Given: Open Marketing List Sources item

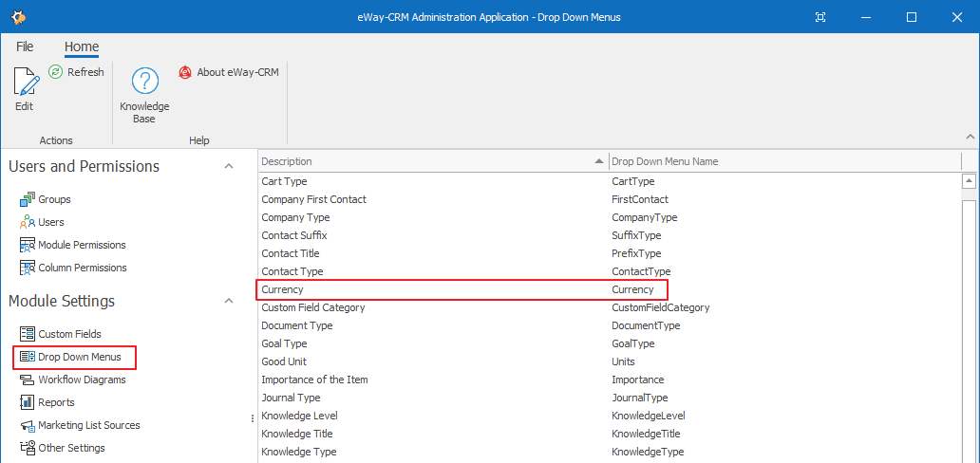Looking at the screenshot, I should (80, 425).
